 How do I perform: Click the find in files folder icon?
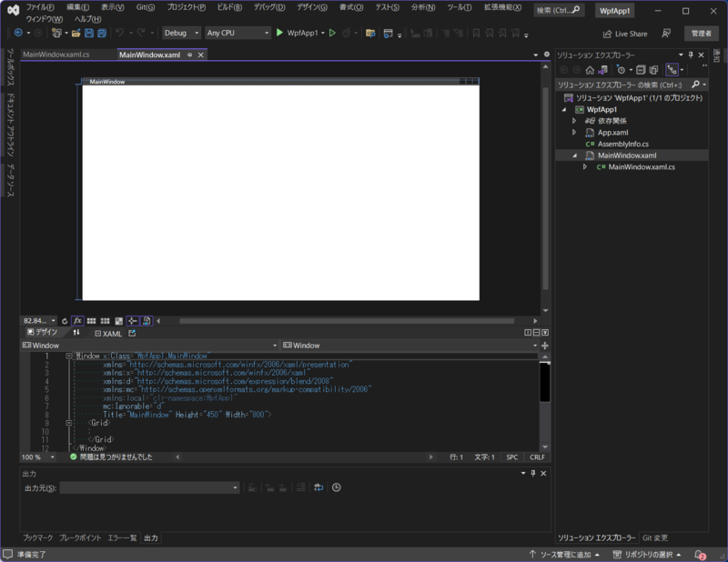click(x=370, y=33)
